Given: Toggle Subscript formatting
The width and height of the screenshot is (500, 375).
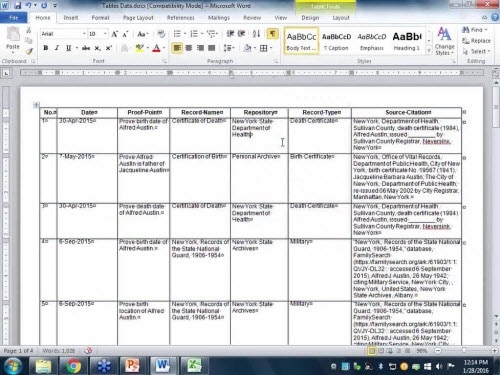Looking at the screenshot, I should pyautogui.click(x=97, y=48).
